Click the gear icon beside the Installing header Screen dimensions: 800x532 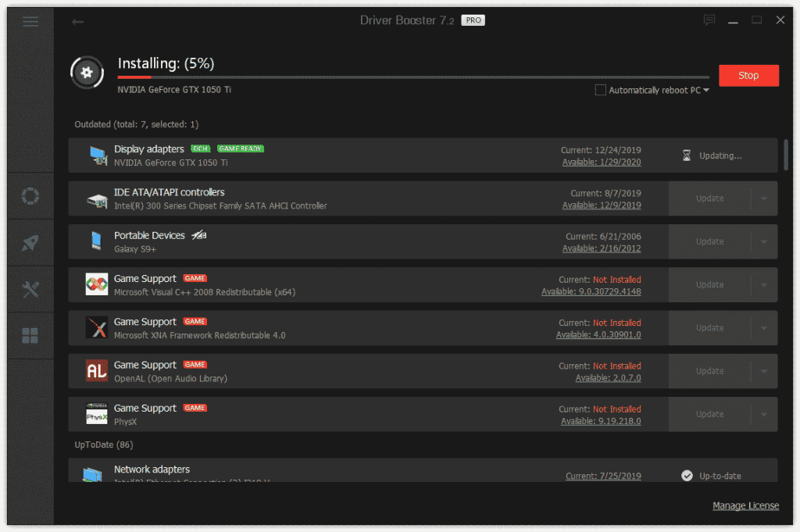click(87, 72)
